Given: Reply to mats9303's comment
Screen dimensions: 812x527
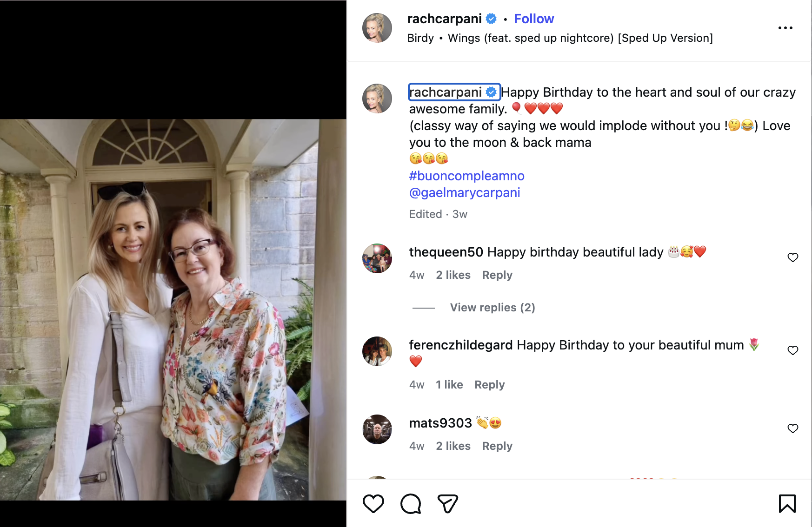Looking at the screenshot, I should [497, 446].
